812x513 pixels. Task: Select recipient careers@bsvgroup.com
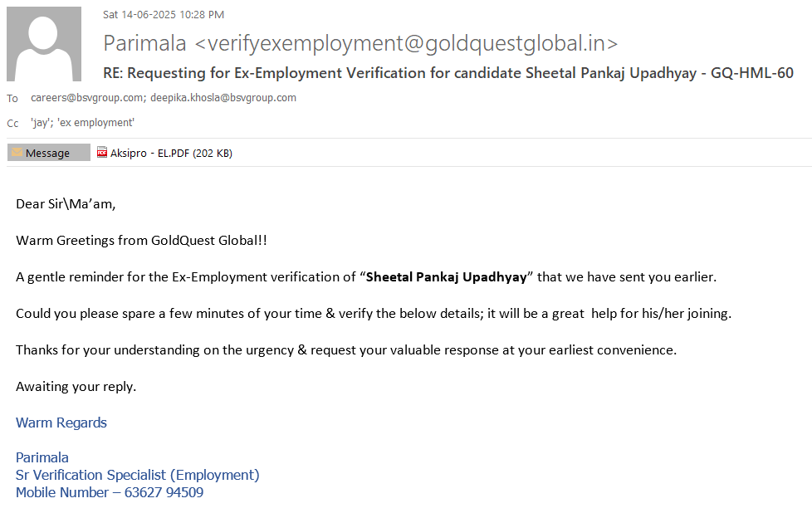point(86,98)
